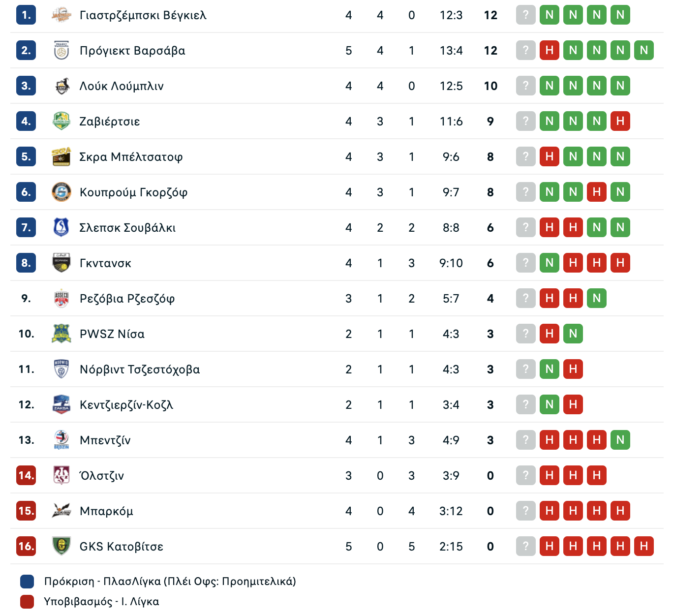Click the Μπαρκόμ team logo
The width and height of the screenshot is (673, 616).
coord(61,511)
